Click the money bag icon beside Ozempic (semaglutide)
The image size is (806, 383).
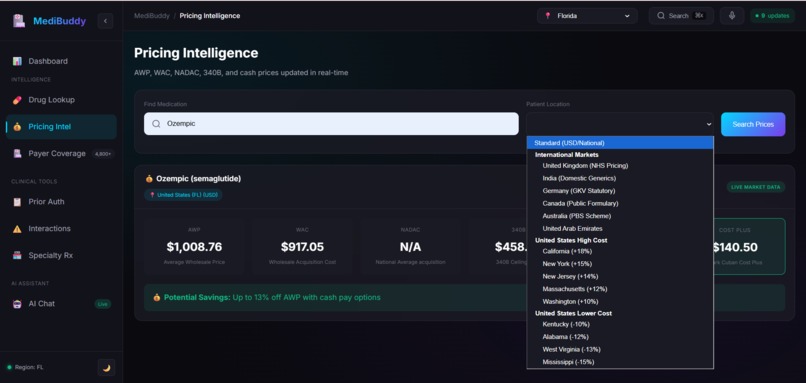coord(149,179)
